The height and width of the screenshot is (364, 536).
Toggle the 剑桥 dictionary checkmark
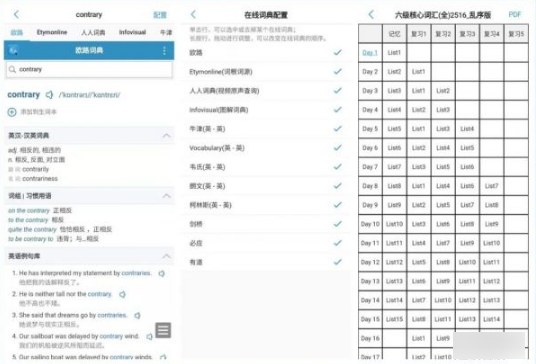click(x=337, y=224)
